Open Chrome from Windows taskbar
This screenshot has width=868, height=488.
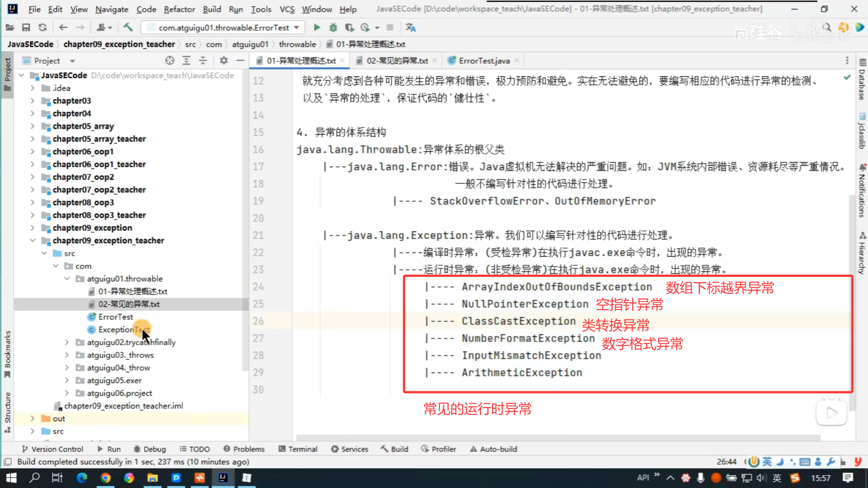(x=105, y=478)
